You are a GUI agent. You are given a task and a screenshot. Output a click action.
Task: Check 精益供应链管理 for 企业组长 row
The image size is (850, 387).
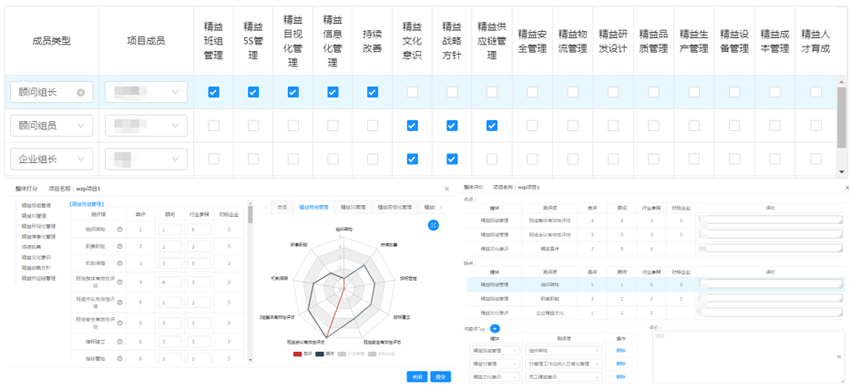point(492,159)
